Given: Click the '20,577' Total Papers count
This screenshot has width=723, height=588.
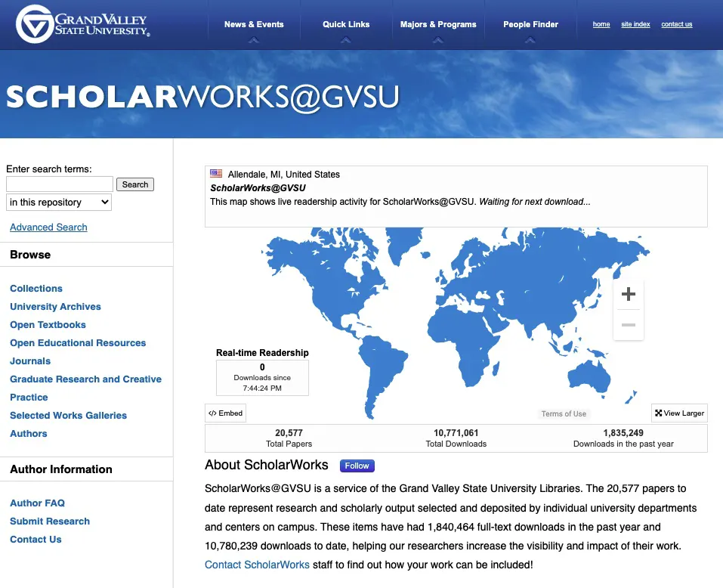Looking at the screenshot, I should coord(289,433).
